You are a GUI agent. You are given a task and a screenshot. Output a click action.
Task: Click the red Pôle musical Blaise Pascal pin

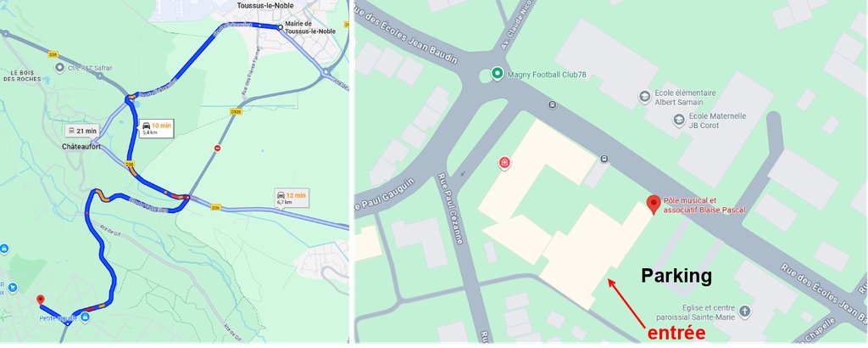(654, 205)
